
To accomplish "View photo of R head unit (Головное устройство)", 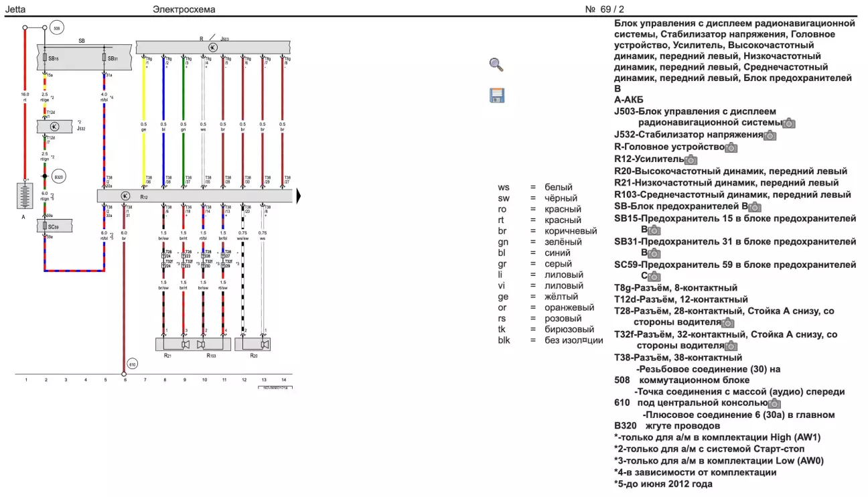I will click(731, 147).
